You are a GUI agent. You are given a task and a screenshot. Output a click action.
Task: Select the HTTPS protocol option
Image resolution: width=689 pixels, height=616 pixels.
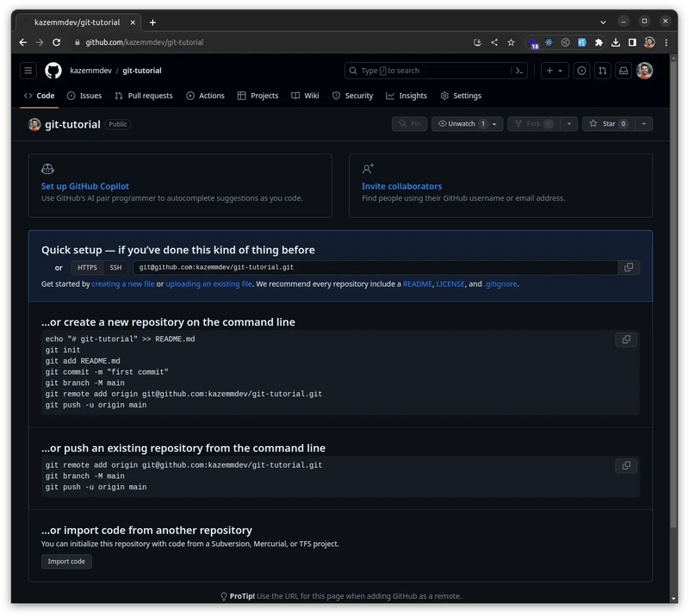(x=86, y=267)
